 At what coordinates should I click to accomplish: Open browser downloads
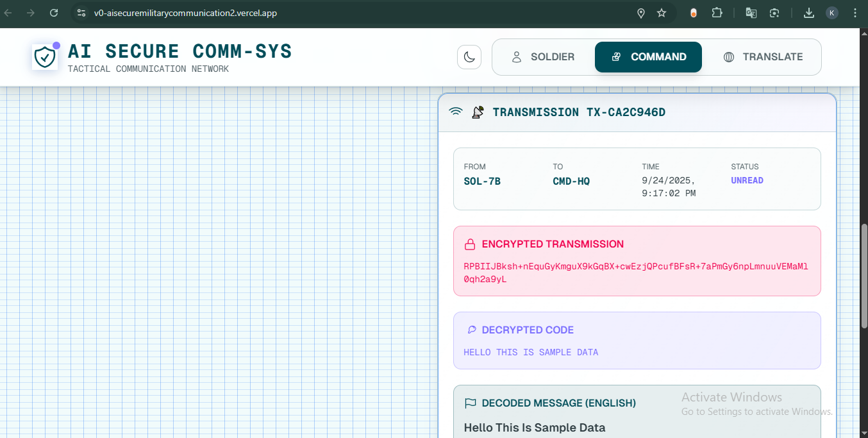coord(809,13)
